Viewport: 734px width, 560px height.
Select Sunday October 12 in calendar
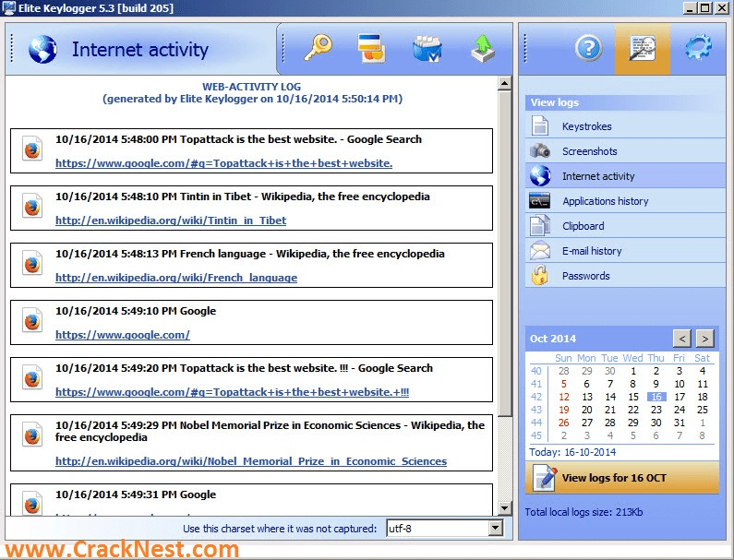(x=564, y=397)
